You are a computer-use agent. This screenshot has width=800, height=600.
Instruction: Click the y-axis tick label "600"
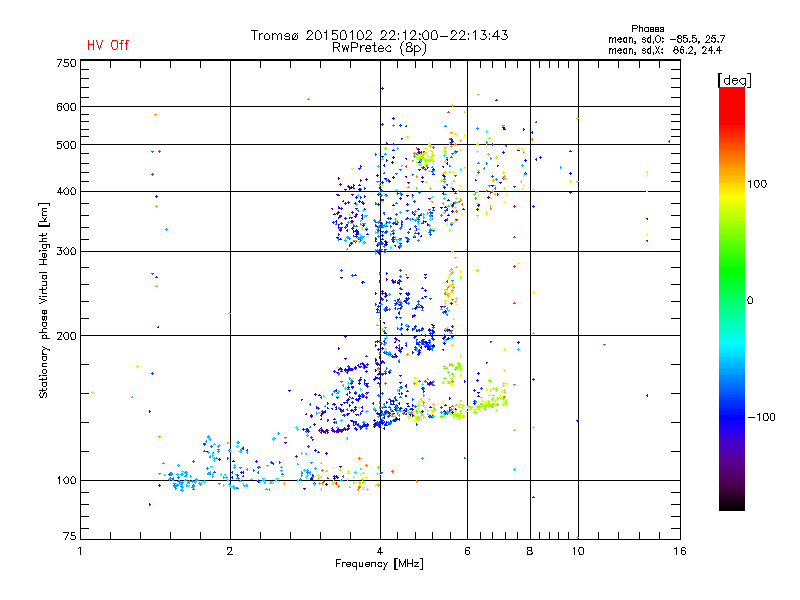click(x=66, y=107)
